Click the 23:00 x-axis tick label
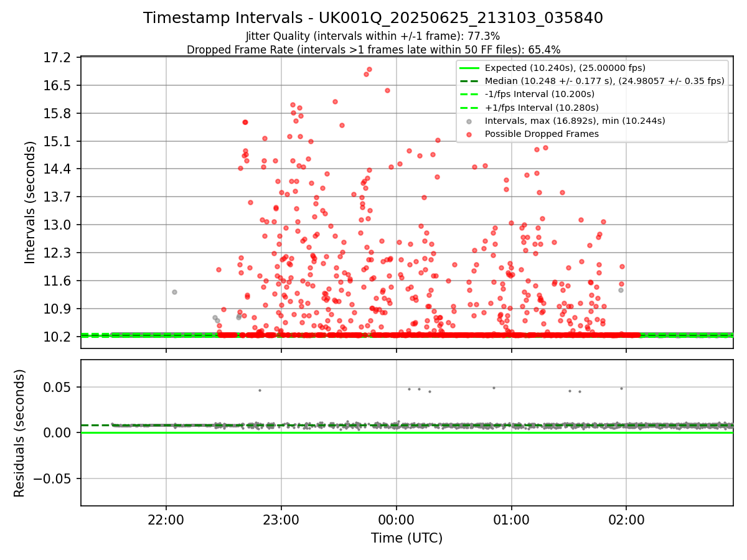The height and width of the screenshot is (560, 747). point(281,519)
